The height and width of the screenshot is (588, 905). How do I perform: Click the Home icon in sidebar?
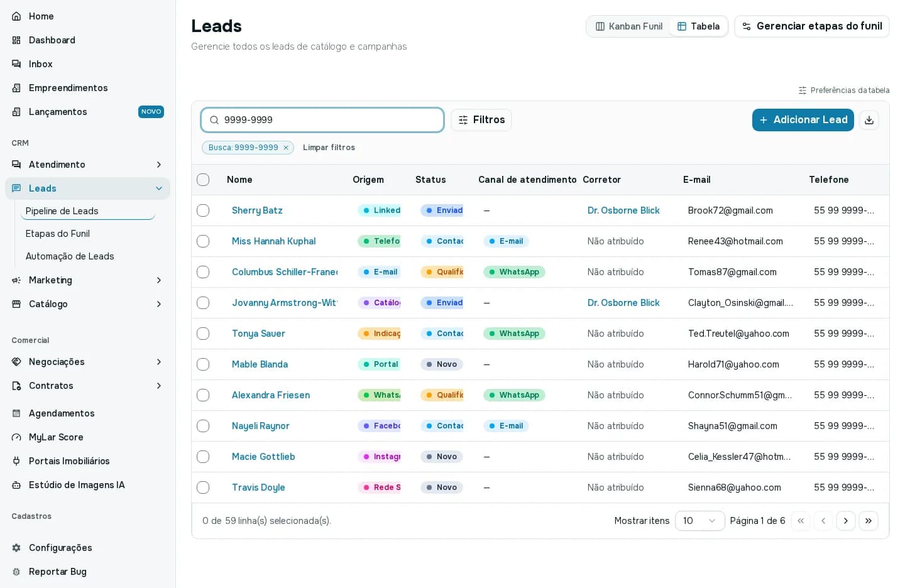[16, 16]
